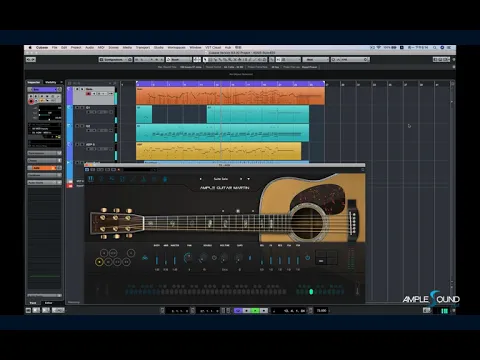Image resolution: width=480 pixels, height=360 pixels.
Task: Select the Inspector tab
Action: tap(34, 82)
